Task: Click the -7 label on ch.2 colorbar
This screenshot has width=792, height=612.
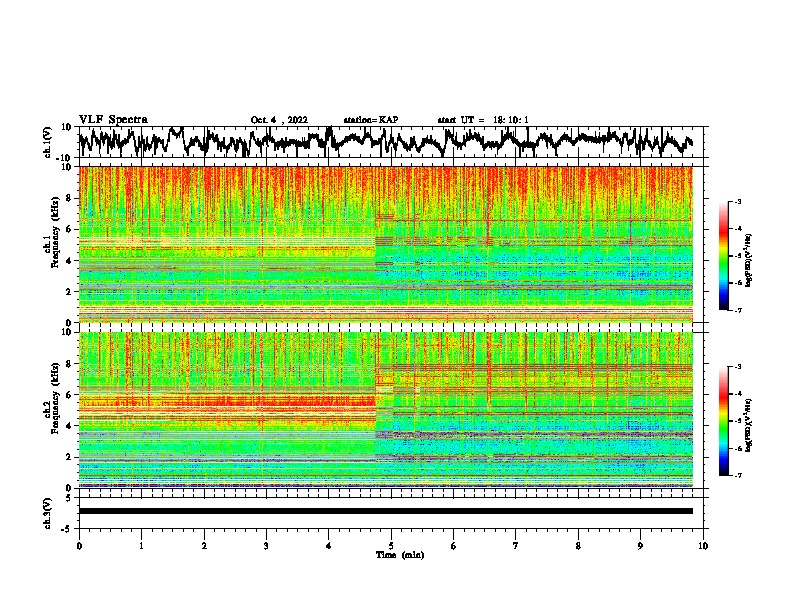Action: click(738, 475)
